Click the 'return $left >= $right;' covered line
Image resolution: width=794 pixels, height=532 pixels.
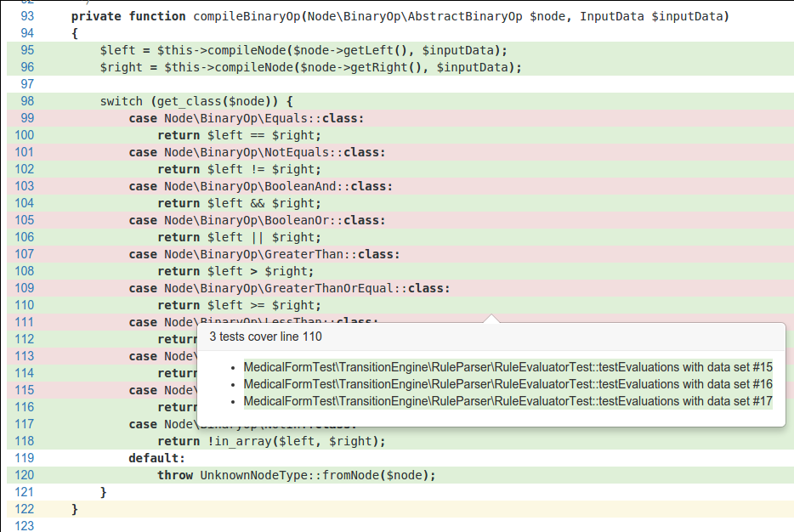coord(240,305)
